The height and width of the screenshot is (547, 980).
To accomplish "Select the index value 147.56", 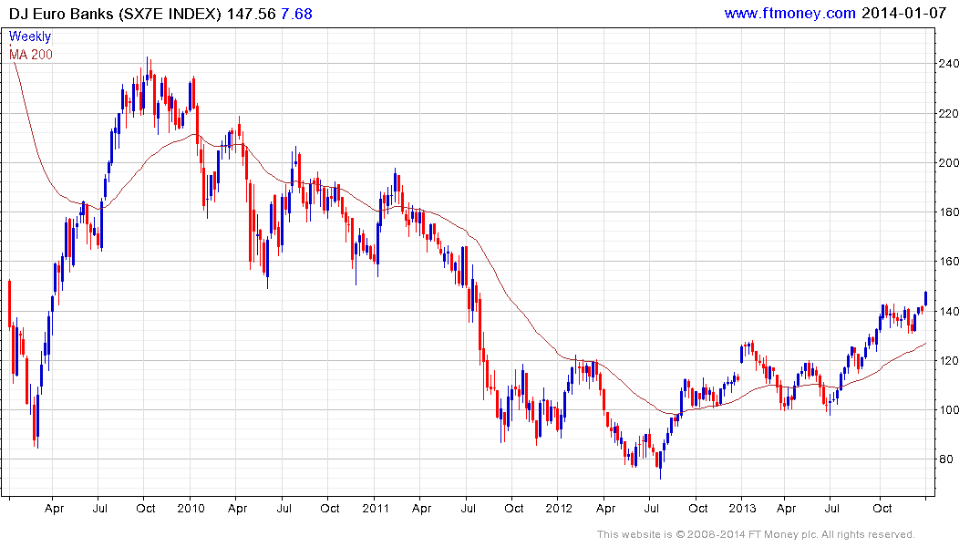I will click(x=251, y=14).
